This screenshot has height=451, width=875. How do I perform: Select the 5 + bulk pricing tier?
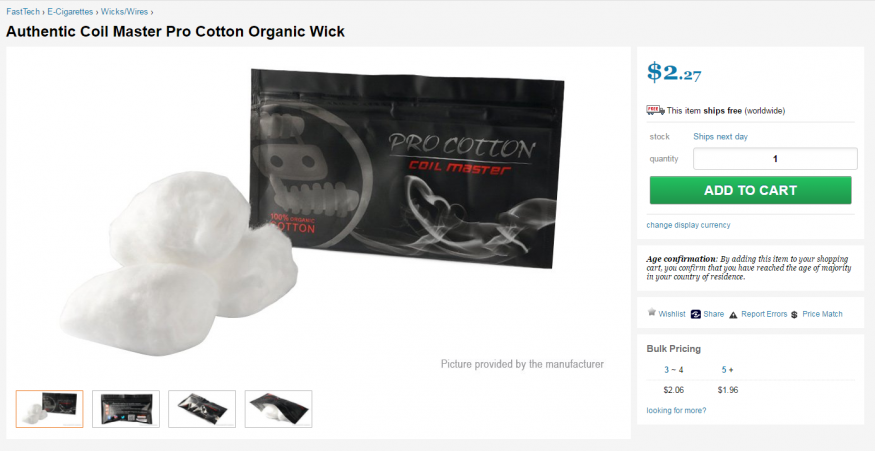tap(727, 370)
